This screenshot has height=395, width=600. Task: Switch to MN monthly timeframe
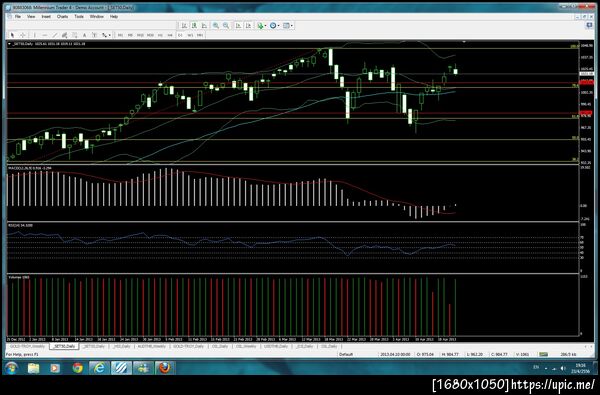(200, 35)
